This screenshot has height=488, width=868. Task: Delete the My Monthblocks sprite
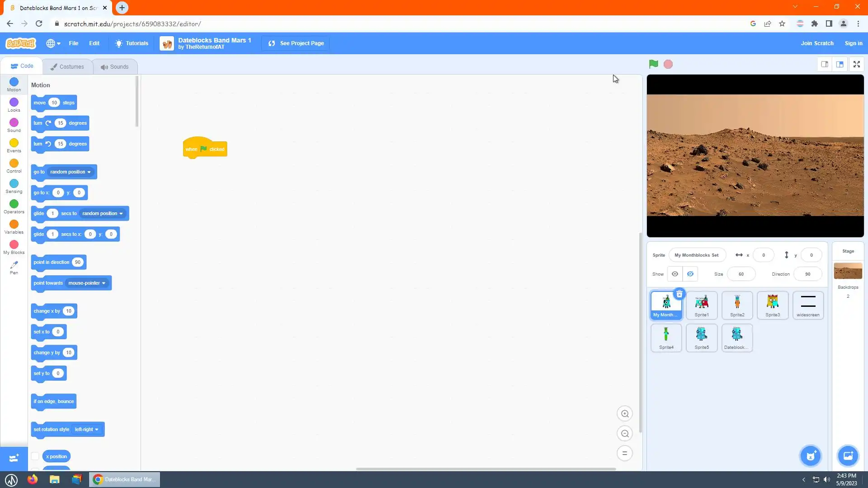click(679, 294)
